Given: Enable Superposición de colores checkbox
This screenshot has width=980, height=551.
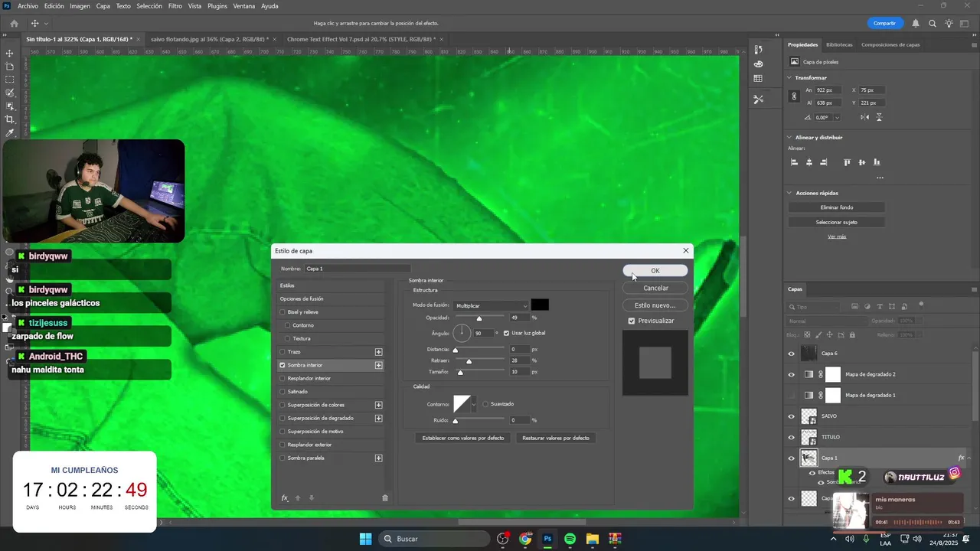Looking at the screenshot, I should pyautogui.click(x=283, y=405).
